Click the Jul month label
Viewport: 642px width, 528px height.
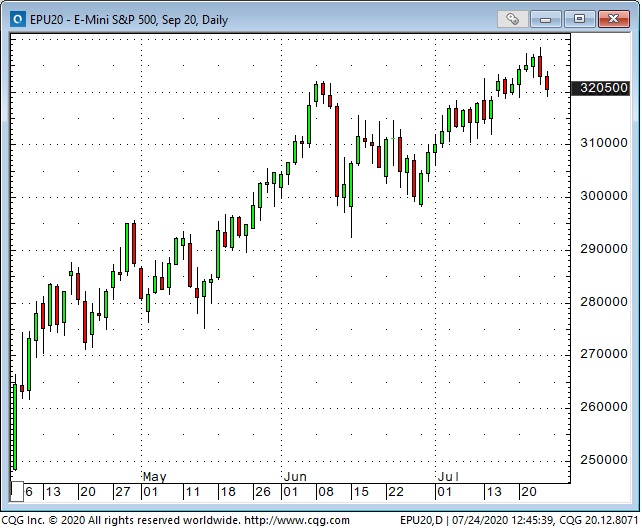(x=448, y=477)
